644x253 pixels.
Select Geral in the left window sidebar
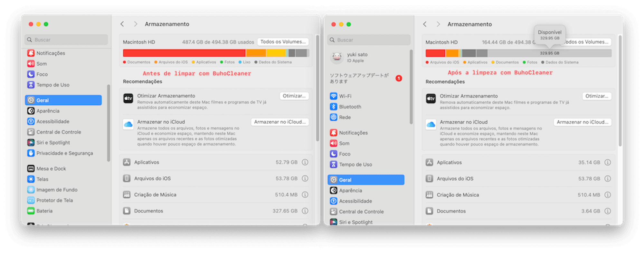63,100
